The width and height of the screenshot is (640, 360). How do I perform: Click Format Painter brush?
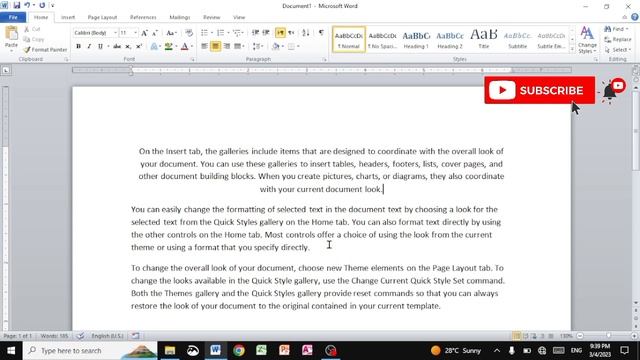point(45,49)
